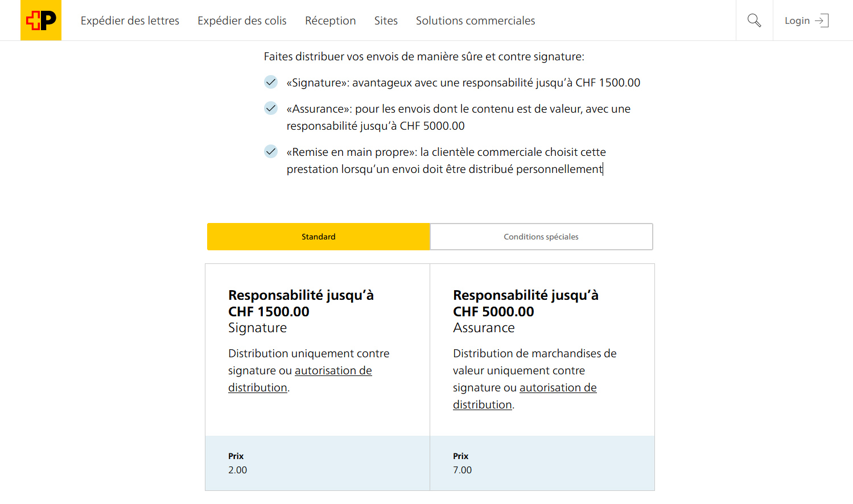Click the Signature price 2.00
The height and width of the screenshot is (504, 853).
pyautogui.click(x=238, y=470)
